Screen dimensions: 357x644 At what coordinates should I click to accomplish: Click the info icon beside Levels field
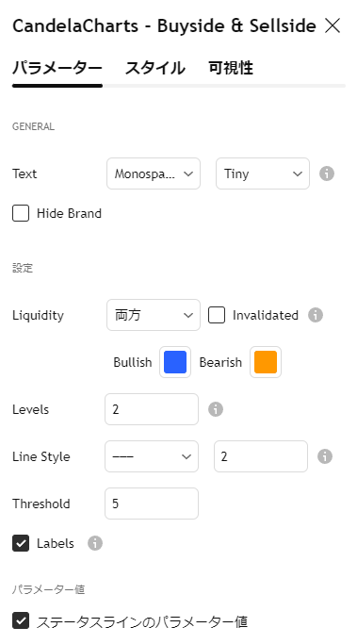pos(216,409)
